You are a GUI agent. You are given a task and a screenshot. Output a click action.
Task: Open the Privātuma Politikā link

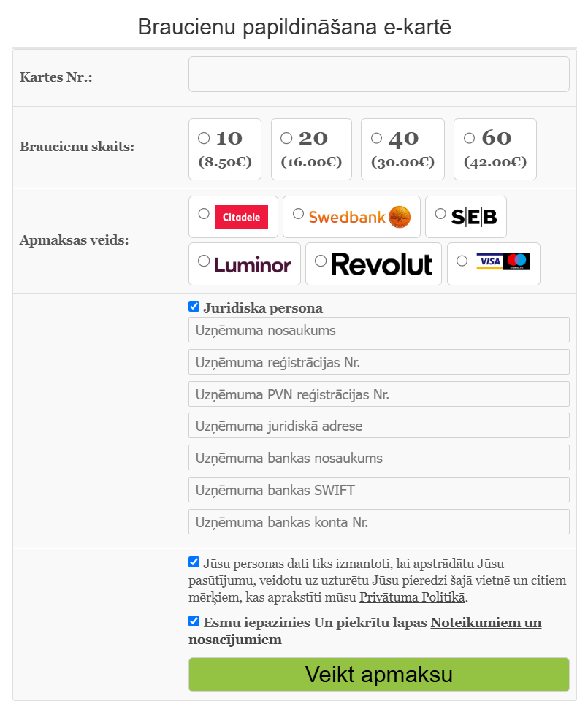412,597
